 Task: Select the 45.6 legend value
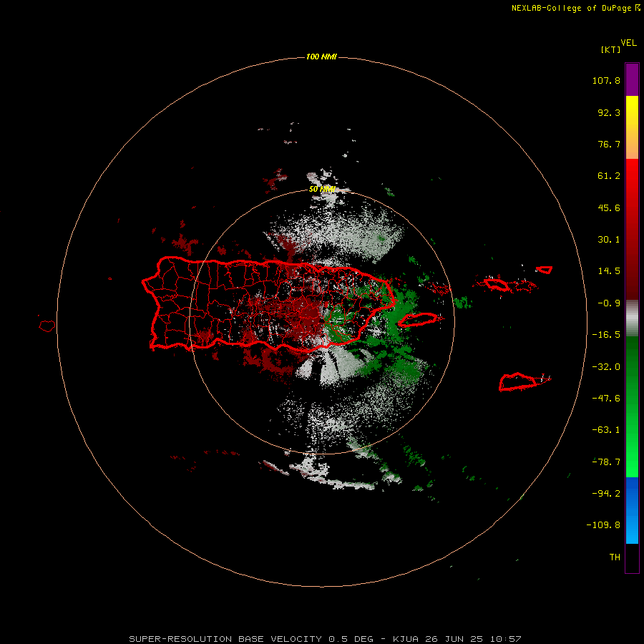[609, 208]
